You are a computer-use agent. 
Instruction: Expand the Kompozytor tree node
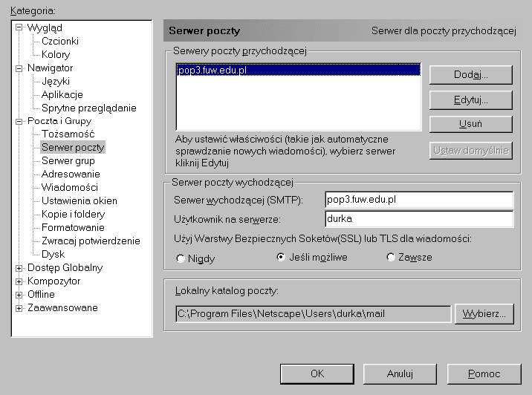click(19, 281)
